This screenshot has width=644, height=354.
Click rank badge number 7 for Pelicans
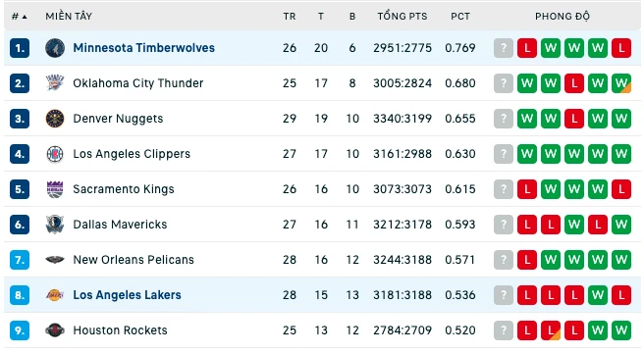click(20, 260)
